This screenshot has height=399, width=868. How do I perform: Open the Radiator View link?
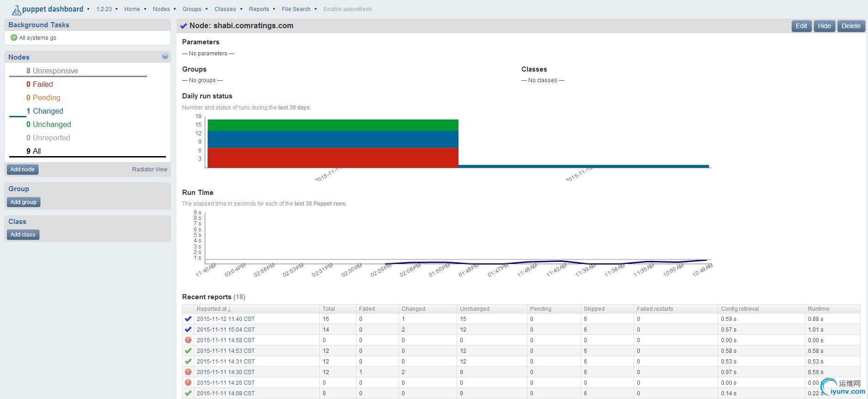pyautogui.click(x=149, y=169)
